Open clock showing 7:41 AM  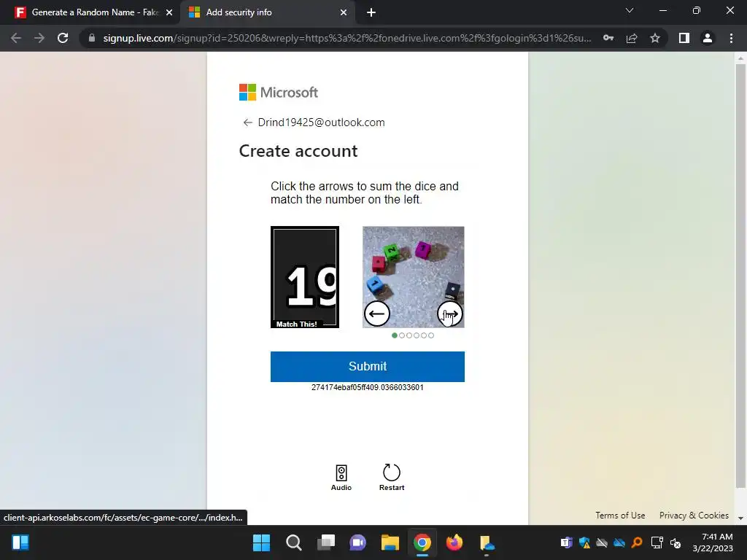point(712,542)
